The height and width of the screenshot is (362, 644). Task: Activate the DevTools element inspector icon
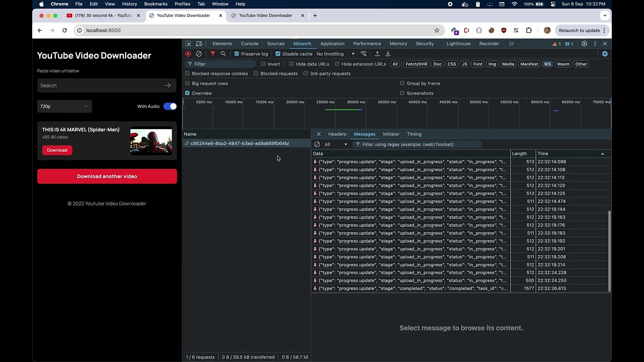point(188,44)
